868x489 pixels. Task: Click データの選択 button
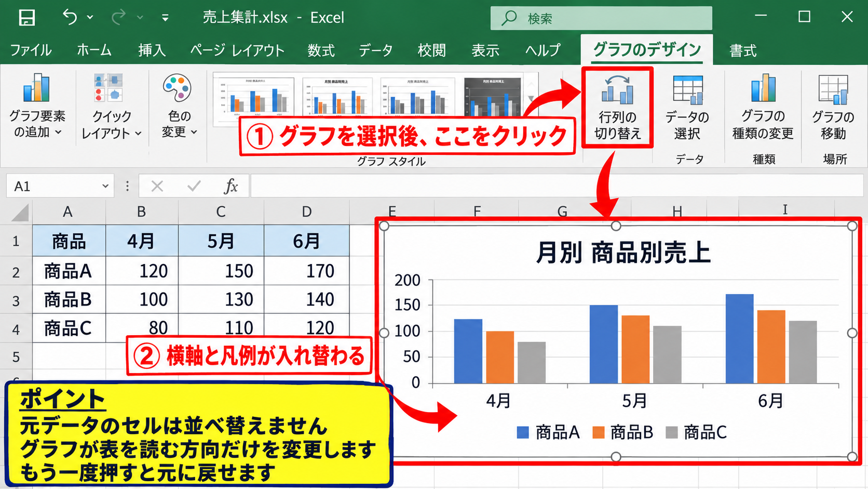pos(687,108)
